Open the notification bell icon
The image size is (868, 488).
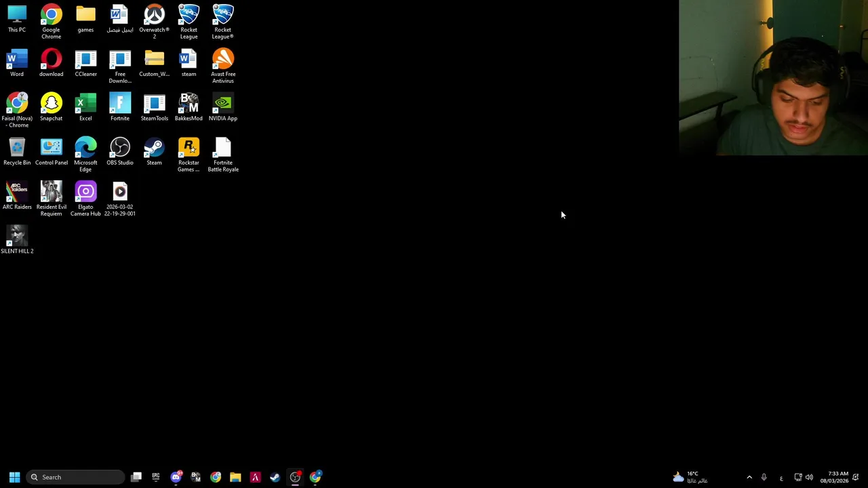click(856, 477)
